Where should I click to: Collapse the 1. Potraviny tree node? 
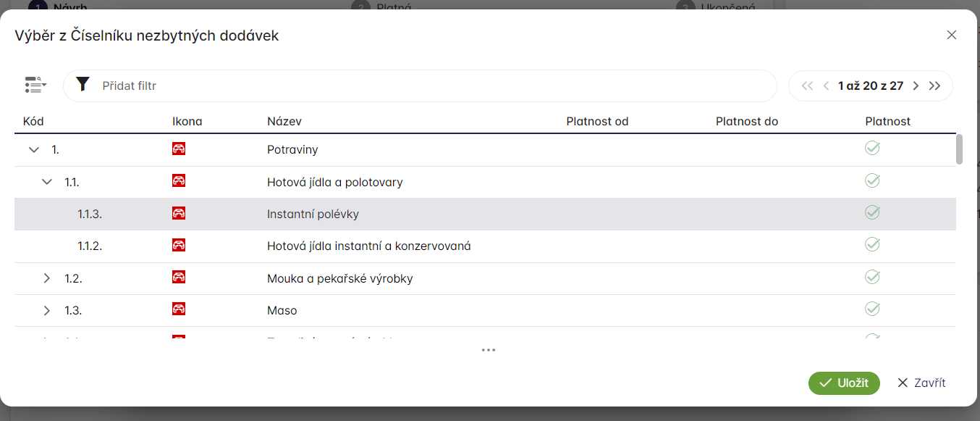pyautogui.click(x=33, y=150)
